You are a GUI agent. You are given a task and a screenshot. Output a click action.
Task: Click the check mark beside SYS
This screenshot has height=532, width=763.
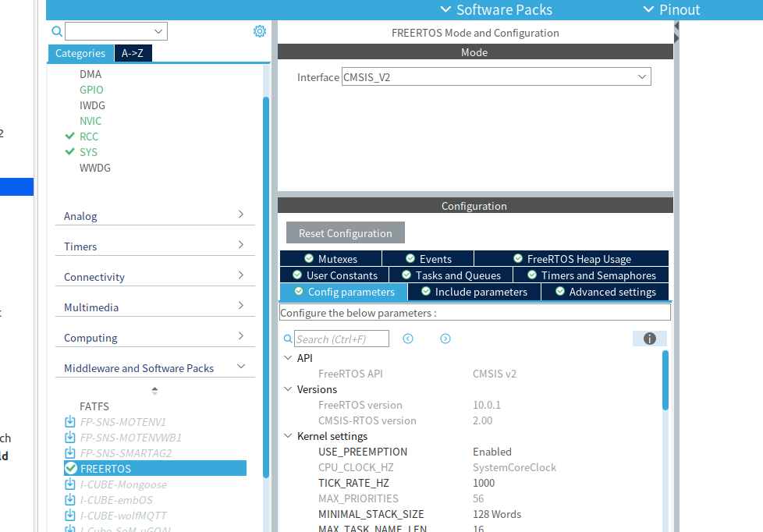[x=70, y=151]
